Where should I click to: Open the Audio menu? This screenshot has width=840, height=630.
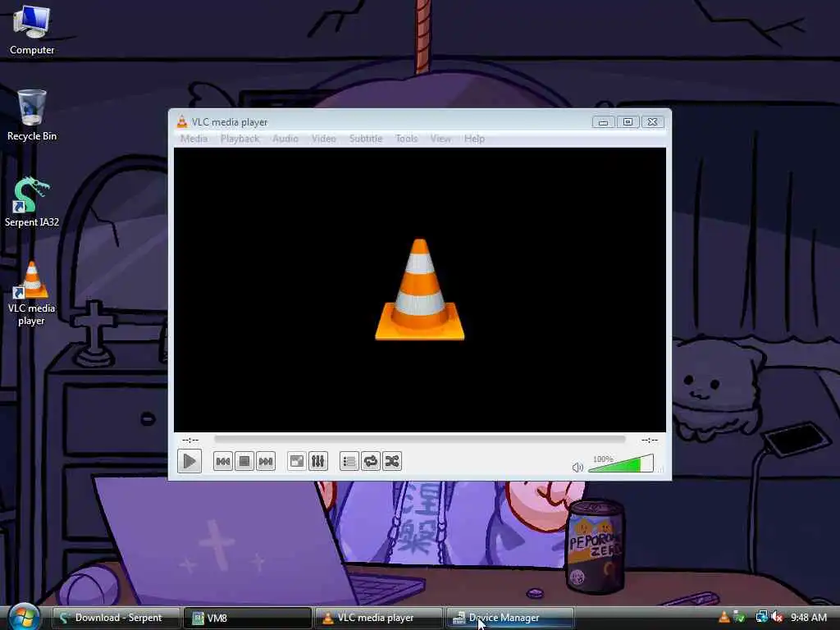[x=285, y=139]
